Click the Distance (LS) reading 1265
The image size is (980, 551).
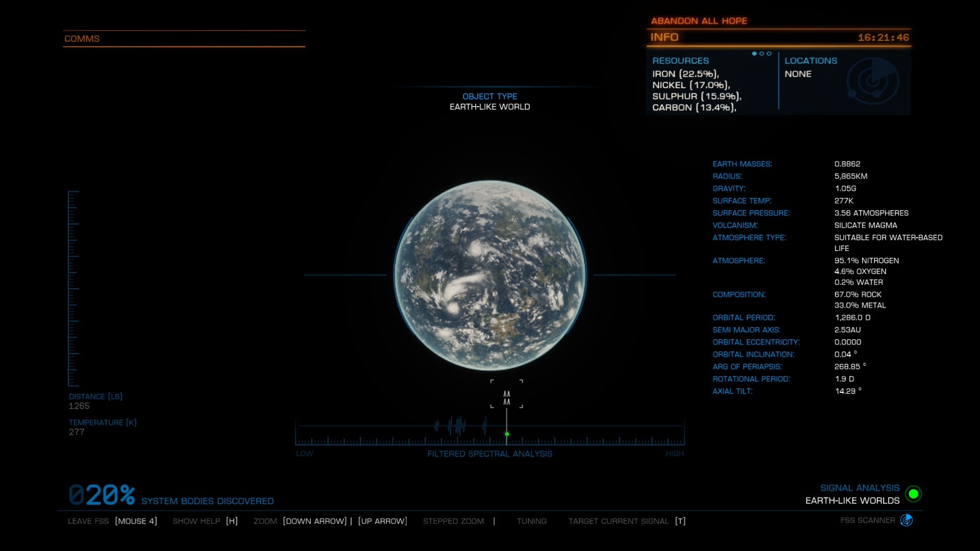79,406
